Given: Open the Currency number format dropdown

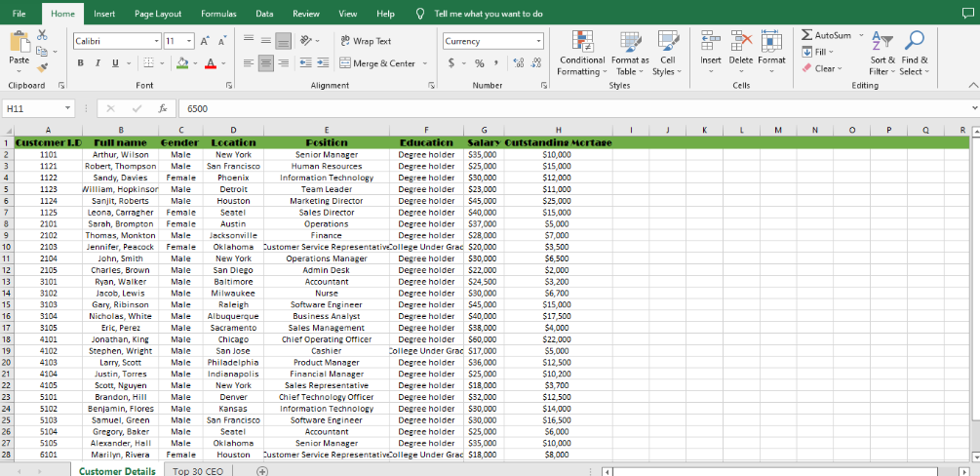Looking at the screenshot, I should [x=538, y=41].
